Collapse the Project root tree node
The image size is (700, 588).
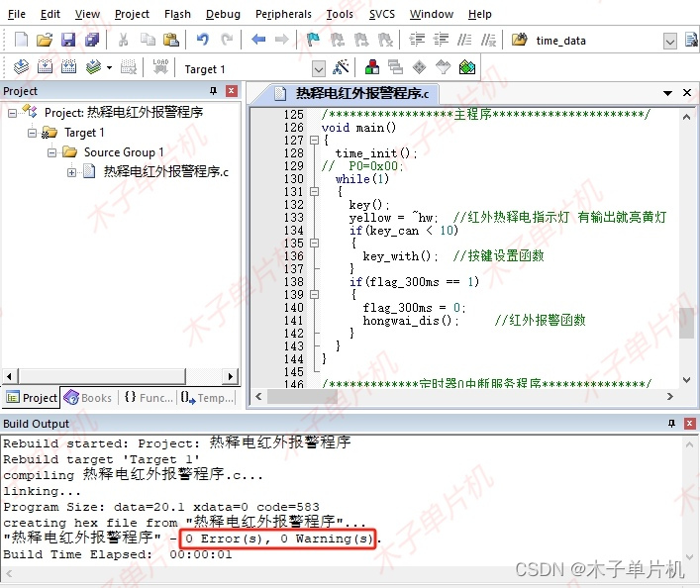(13, 113)
